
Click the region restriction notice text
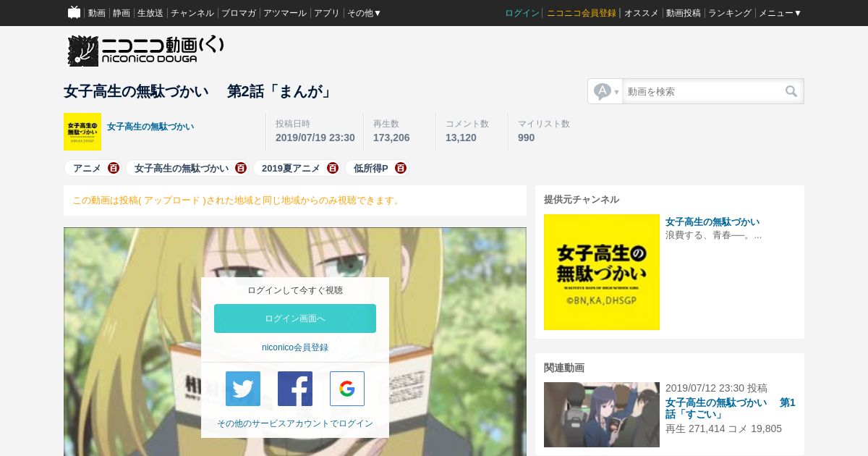(x=237, y=200)
